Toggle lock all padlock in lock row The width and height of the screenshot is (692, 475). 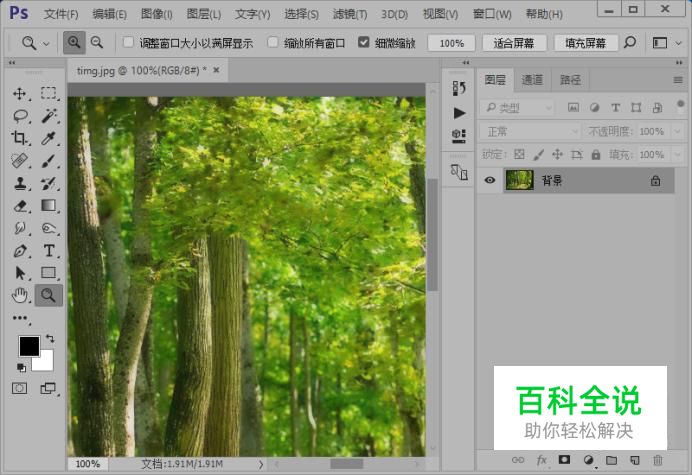(x=596, y=155)
